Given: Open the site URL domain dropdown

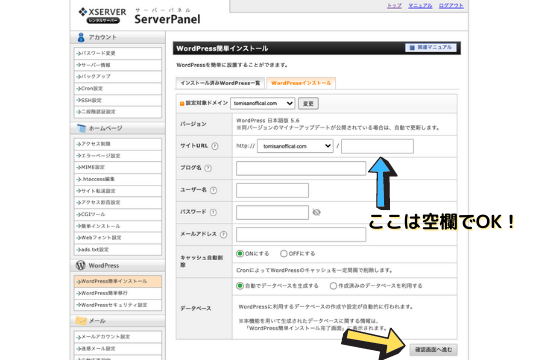Looking at the screenshot, I should point(295,146).
